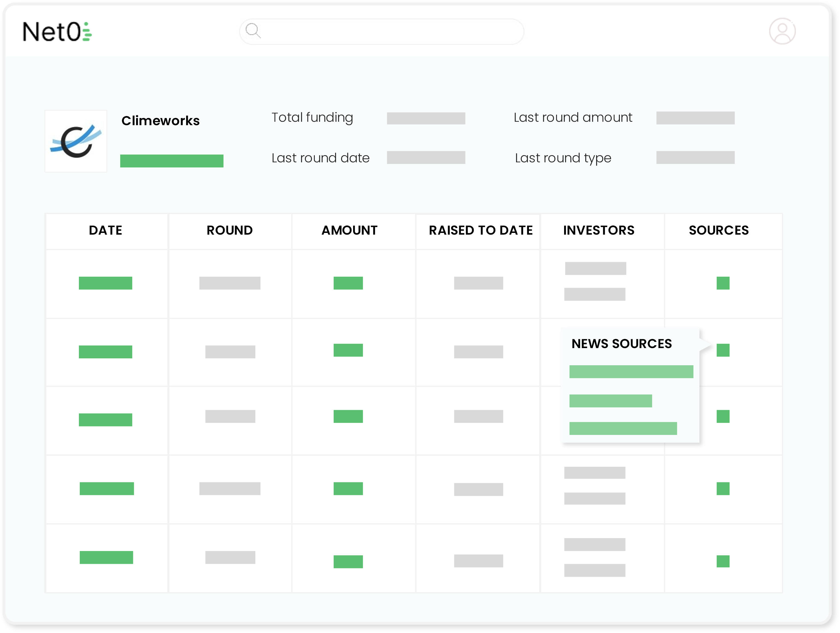Sort the table by the DATE column header
Screen dimensions: 840x633
106,230
